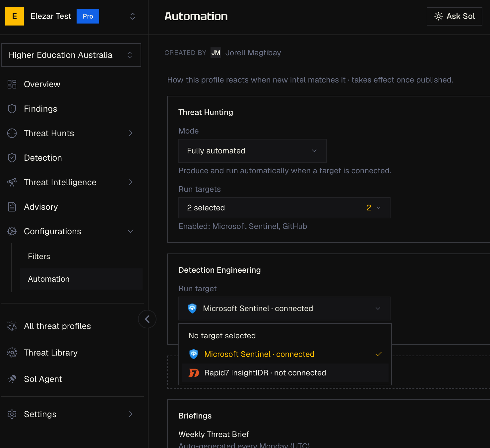
Task: Click the Overview grid icon
Action: tap(12, 84)
